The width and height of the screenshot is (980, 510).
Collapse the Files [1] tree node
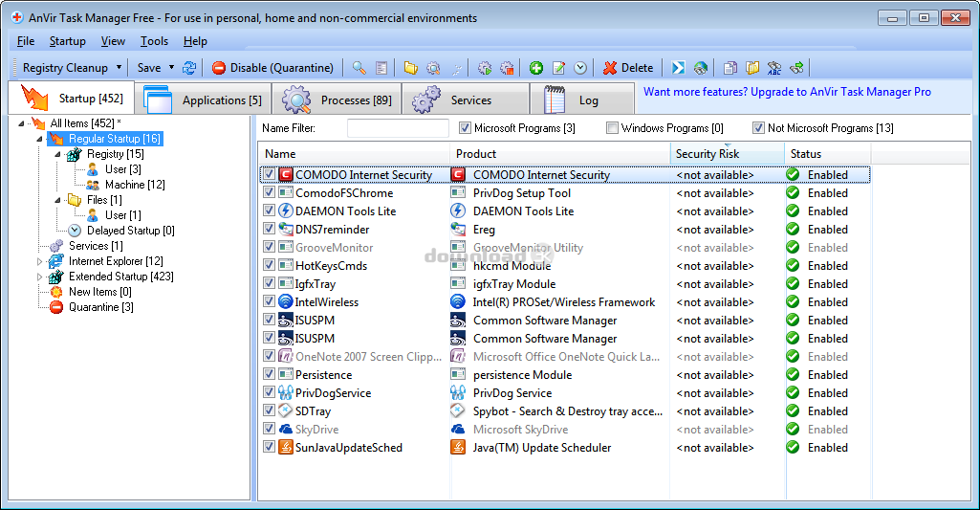(58, 200)
